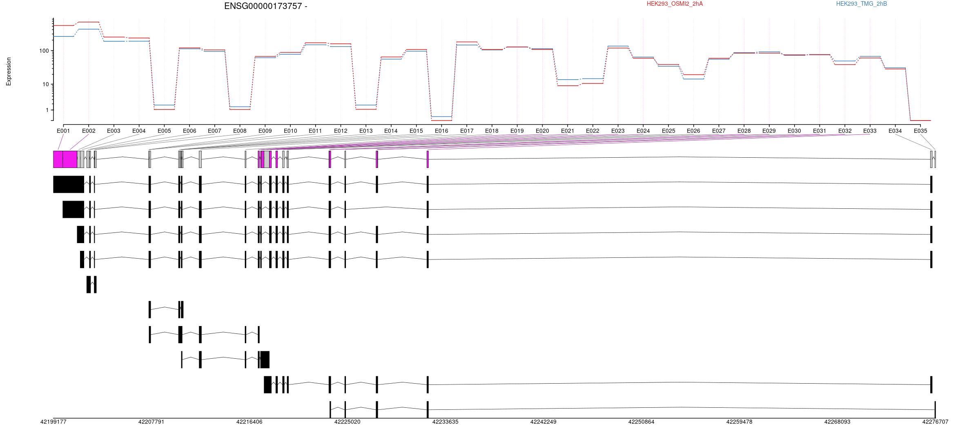The height and width of the screenshot is (429, 980).
Task: Click genomic coordinate 42207791
Action: click(x=151, y=422)
